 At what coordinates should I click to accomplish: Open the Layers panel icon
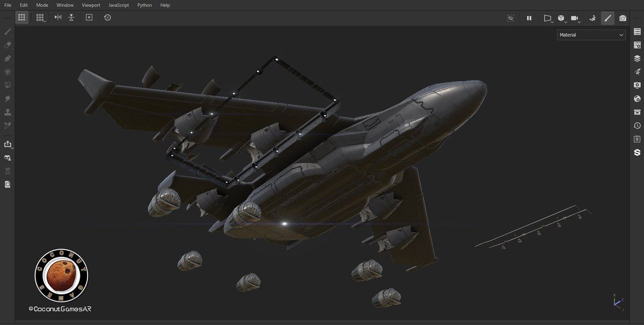(x=637, y=58)
